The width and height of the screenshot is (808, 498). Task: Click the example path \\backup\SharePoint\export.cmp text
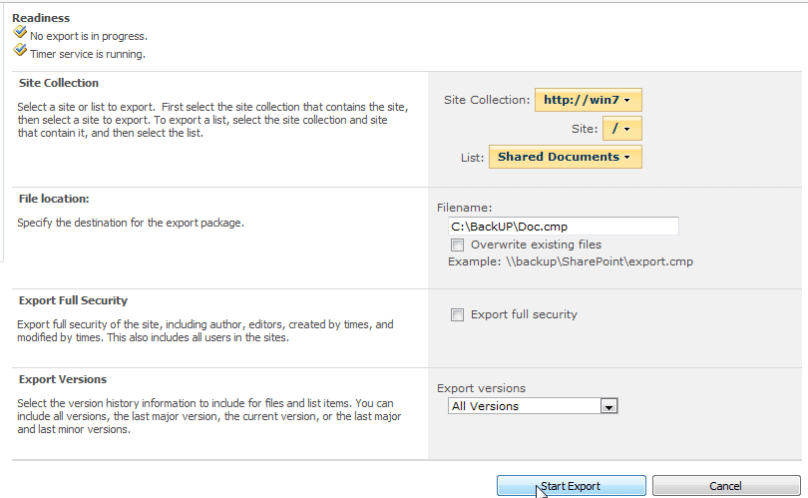pyautogui.click(x=570, y=262)
